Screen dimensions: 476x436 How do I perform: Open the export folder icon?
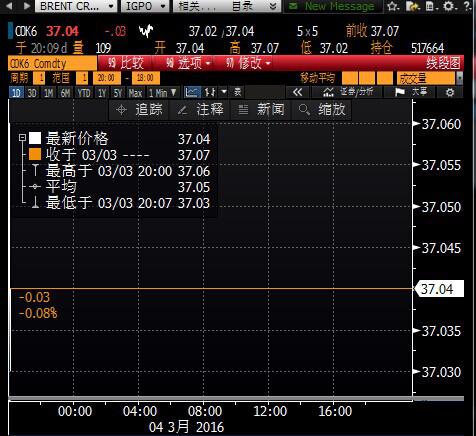click(x=413, y=6)
